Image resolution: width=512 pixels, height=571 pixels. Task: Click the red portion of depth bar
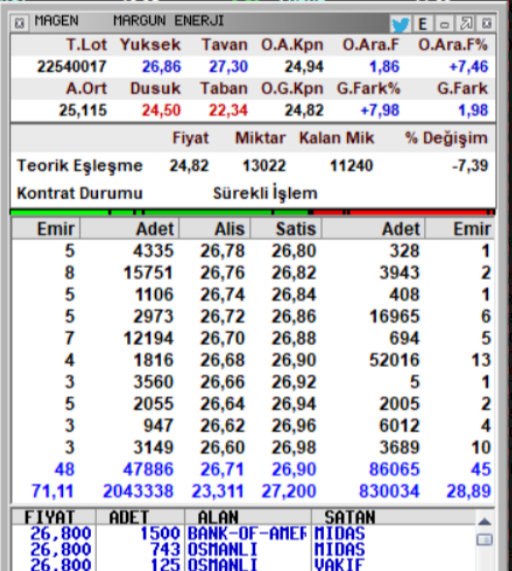(x=403, y=212)
